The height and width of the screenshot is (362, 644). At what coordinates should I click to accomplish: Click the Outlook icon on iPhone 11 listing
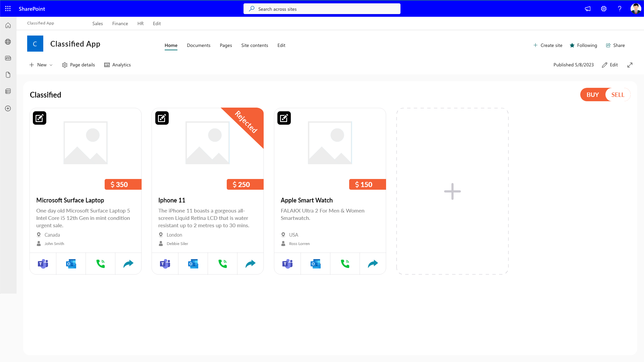click(x=193, y=263)
